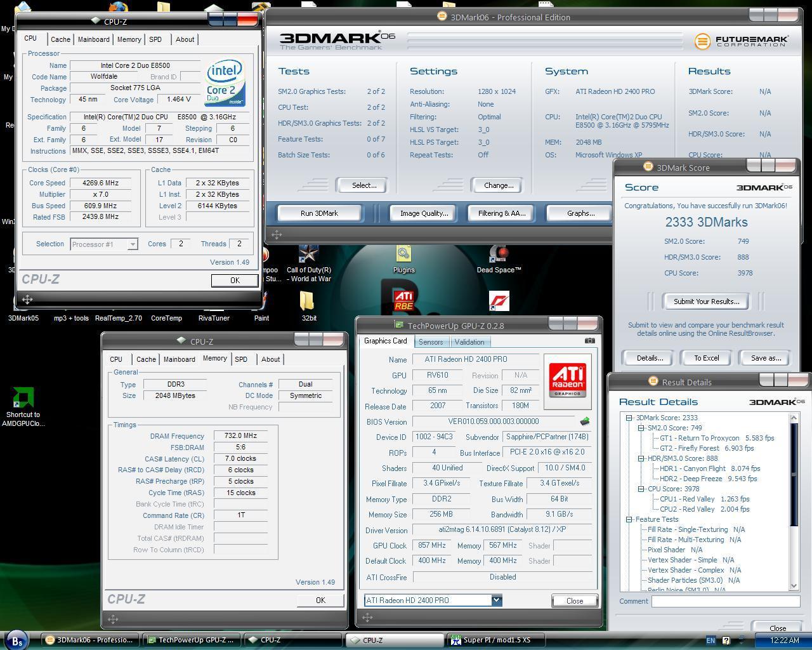Click Close in the Result Details window
This screenshot has width=812, height=650.
[778, 628]
